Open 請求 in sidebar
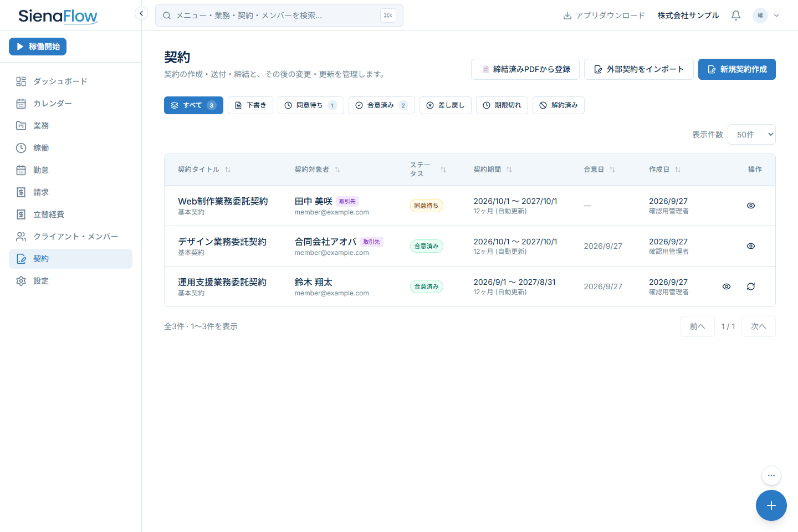This screenshot has width=798, height=532. tap(70, 192)
